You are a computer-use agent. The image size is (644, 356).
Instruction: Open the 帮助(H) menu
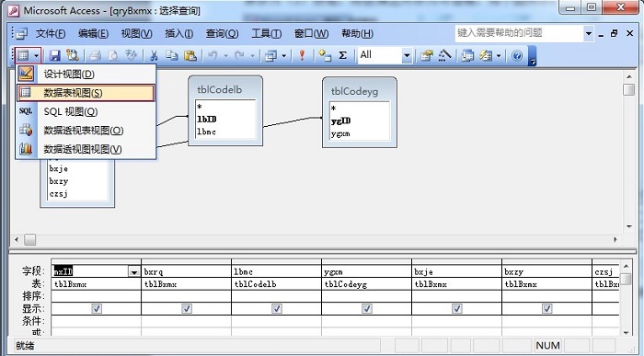tap(357, 33)
